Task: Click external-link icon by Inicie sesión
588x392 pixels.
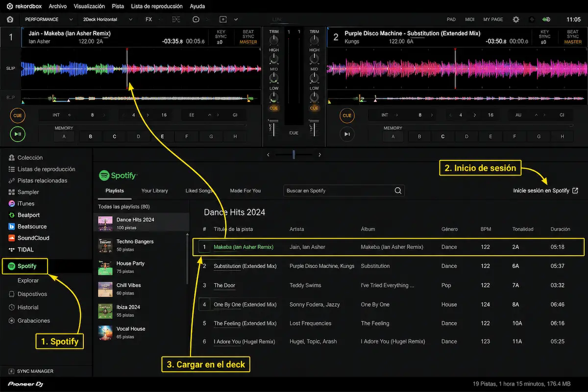Action: tap(575, 191)
